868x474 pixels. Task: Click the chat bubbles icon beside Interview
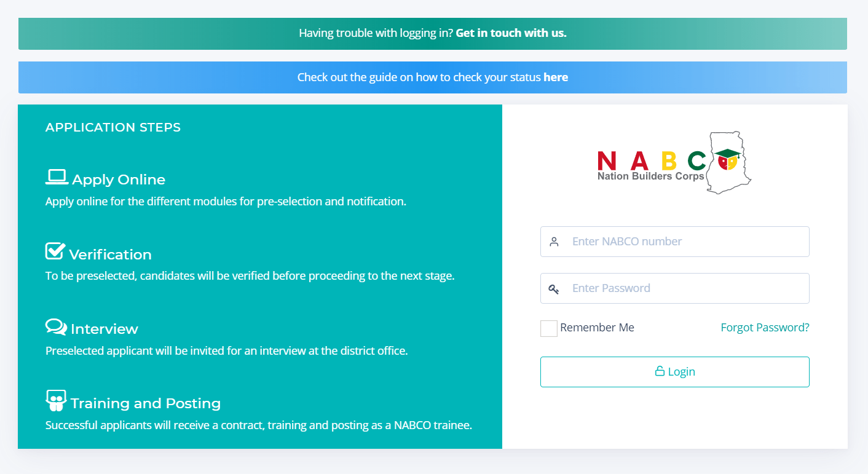(56, 327)
